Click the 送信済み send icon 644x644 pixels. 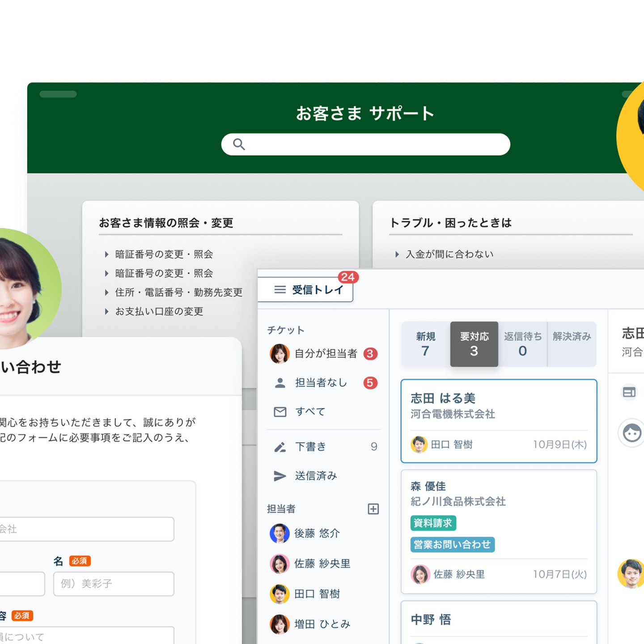(x=280, y=476)
